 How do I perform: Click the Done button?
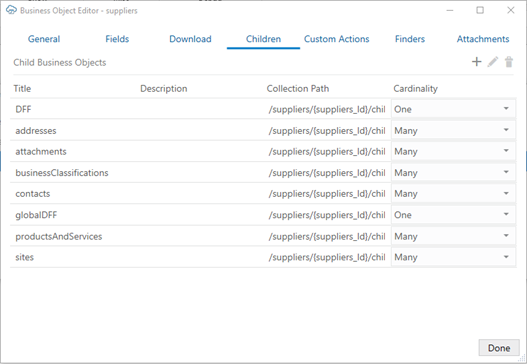pos(499,348)
